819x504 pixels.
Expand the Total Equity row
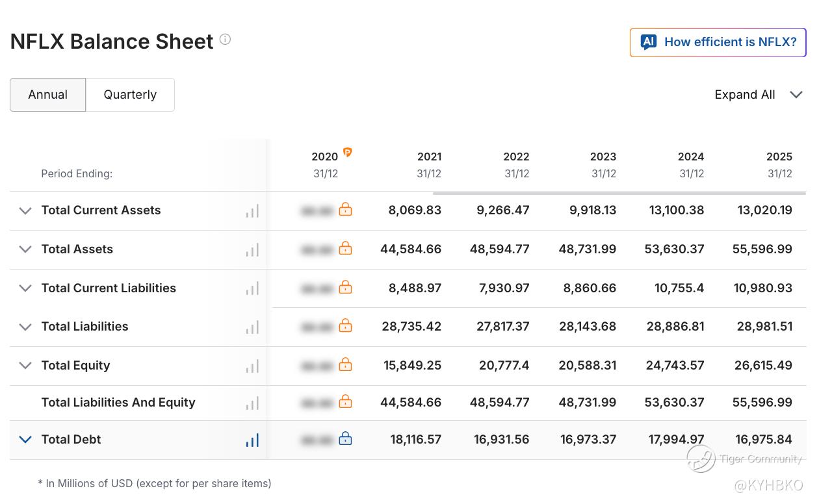pyautogui.click(x=25, y=366)
